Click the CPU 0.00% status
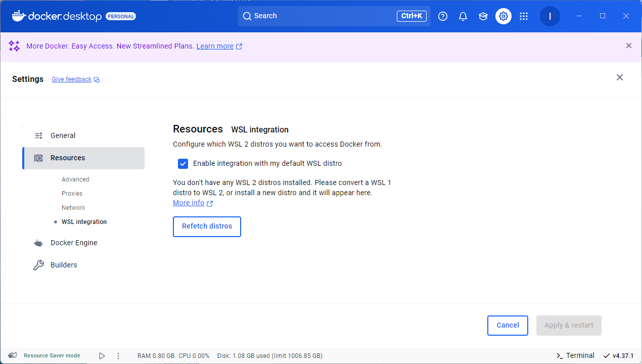This screenshot has width=642, height=364. (194, 356)
